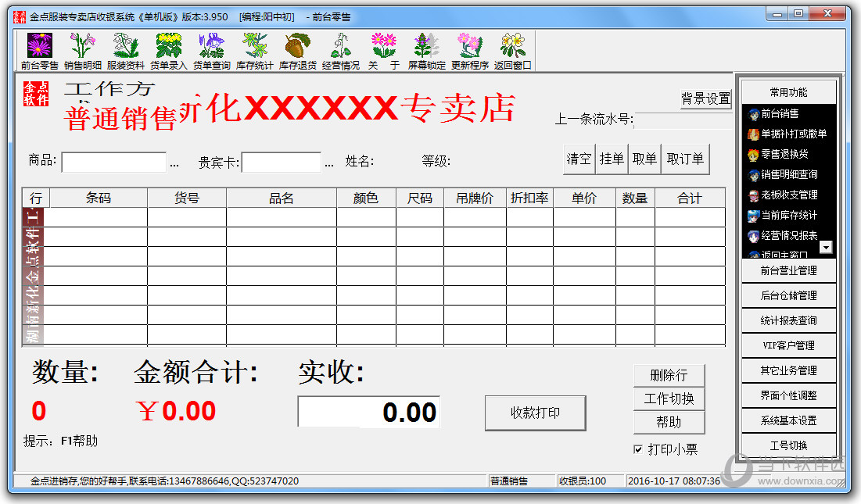Open VIP card lookup ellipsis next to 贵宾卡
This screenshot has width=861, height=504.
click(329, 164)
